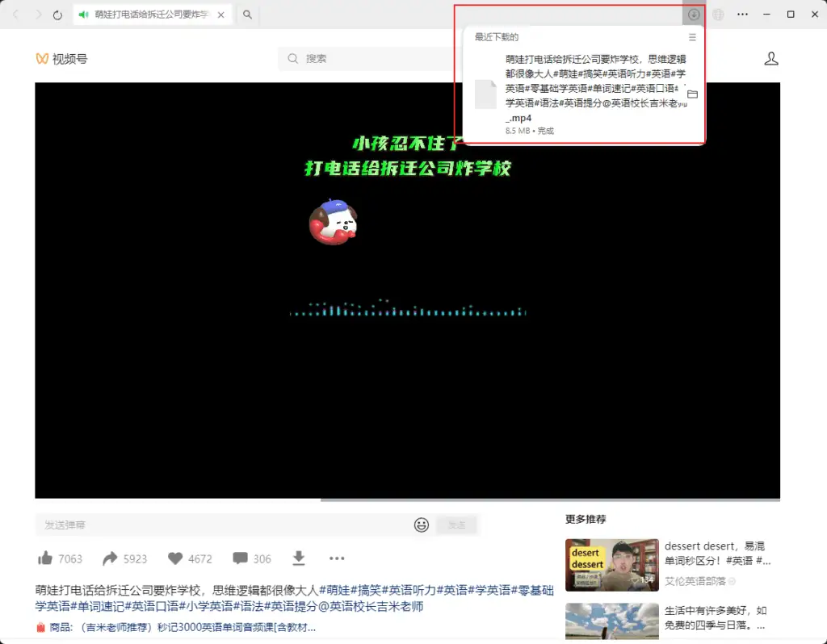Image resolution: width=827 pixels, height=644 pixels.
Task: Click the dessert desert recommended video thumbnail
Action: point(611,565)
